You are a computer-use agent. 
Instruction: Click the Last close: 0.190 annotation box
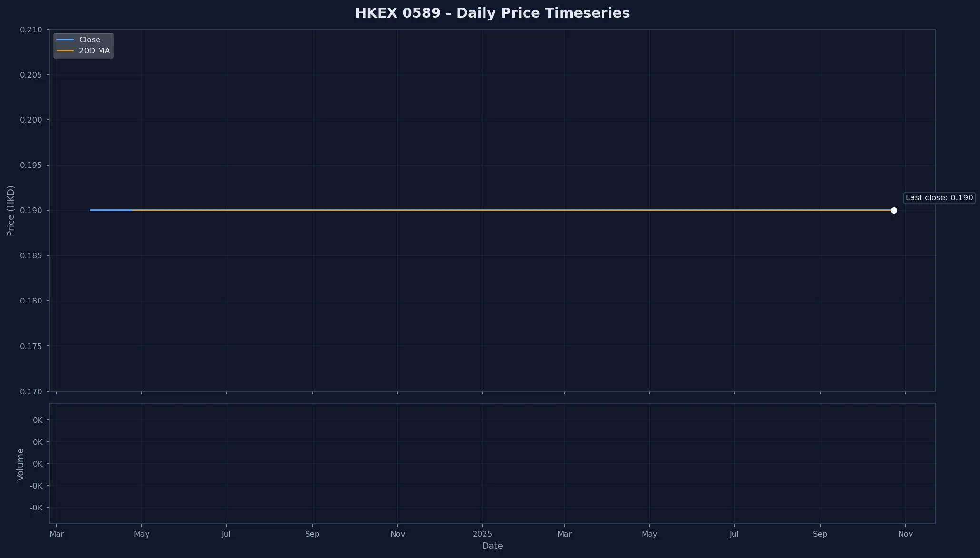[x=939, y=198]
